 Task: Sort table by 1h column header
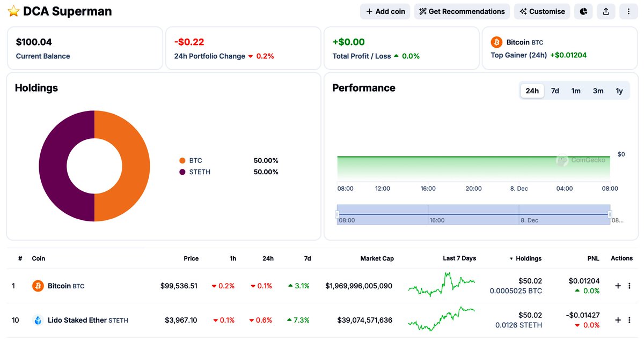point(233,258)
